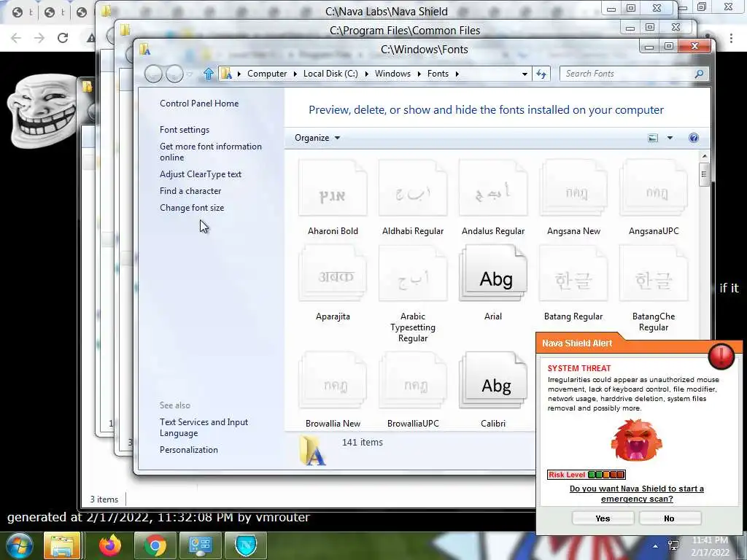Click the clock in the system tray
This screenshot has height=560, width=747.
pos(711,546)
